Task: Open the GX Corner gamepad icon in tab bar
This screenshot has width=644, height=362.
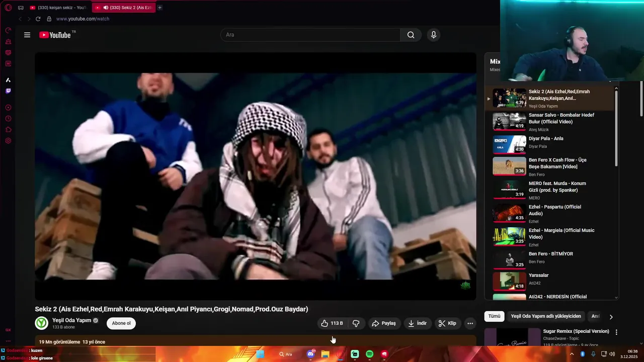Action: [21, 8]
